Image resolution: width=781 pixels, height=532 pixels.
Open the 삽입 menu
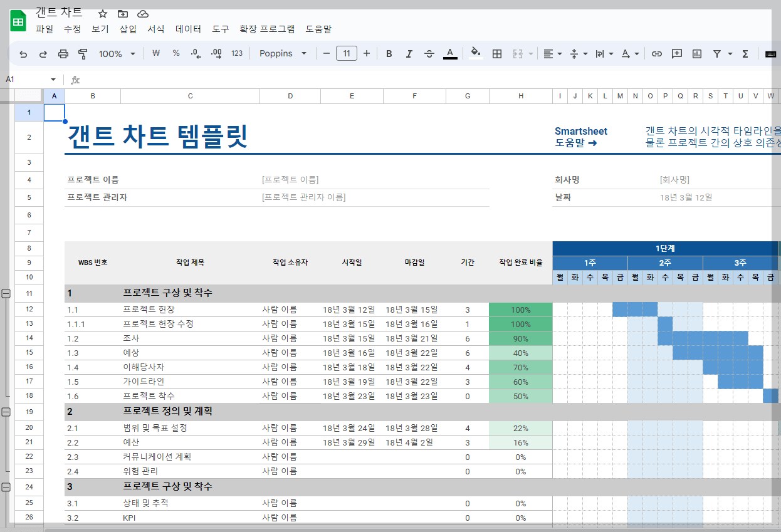[x=127, y=29]
